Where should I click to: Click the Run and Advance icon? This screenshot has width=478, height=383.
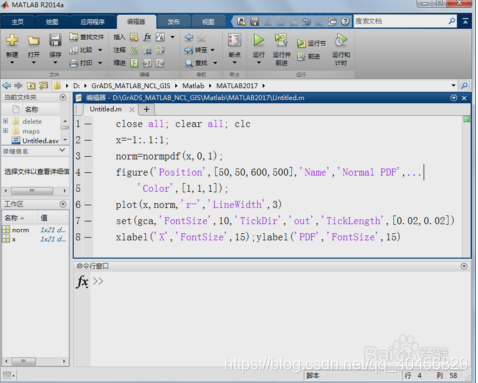[281, 40]
